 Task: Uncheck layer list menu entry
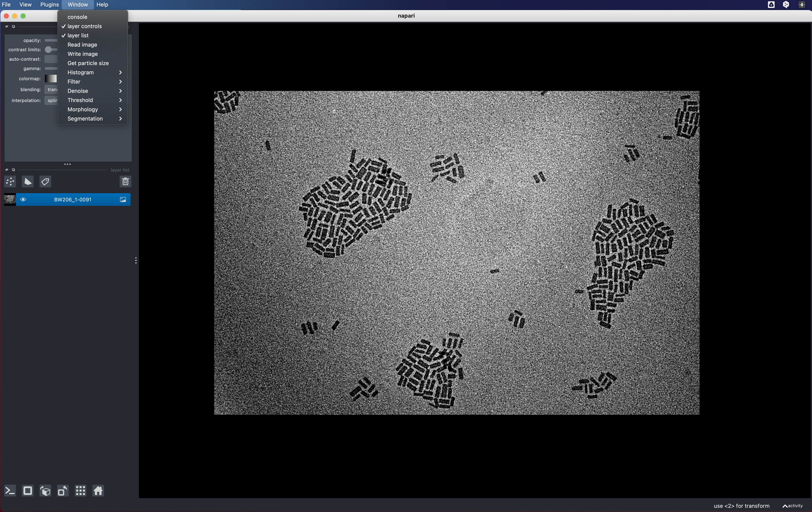click(78, 35)
